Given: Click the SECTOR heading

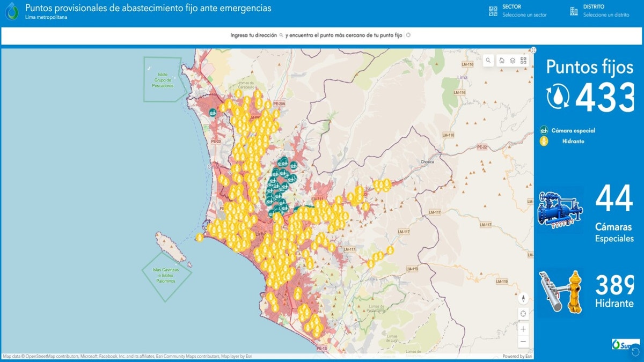Looking at the screenshot, I should (x=511, y=7).
